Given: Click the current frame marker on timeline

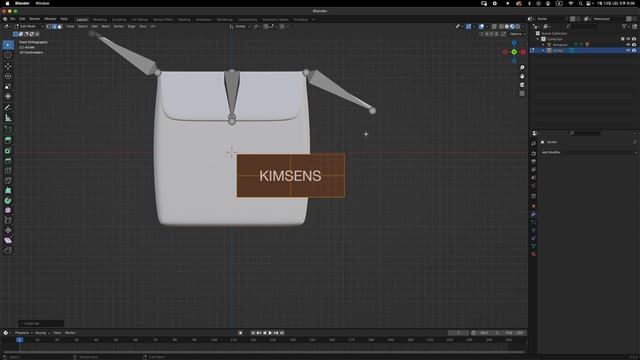Looking at the screenshot, I should coord(20,340).
